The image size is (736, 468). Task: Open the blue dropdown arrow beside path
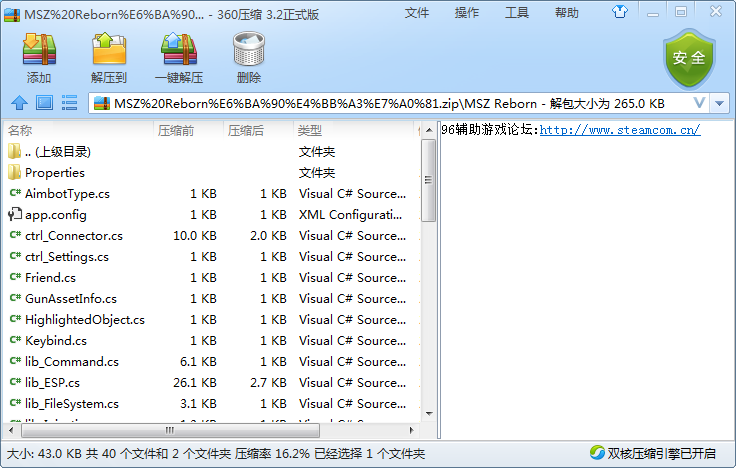(720, 103)
